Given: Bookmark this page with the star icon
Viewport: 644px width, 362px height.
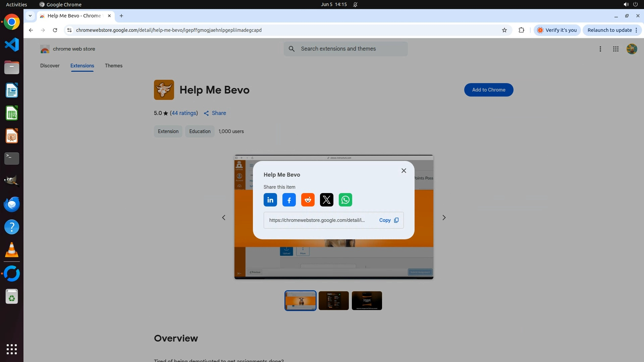Looking at the screenshot, I should pyautogui.click(x=504, y=30).
